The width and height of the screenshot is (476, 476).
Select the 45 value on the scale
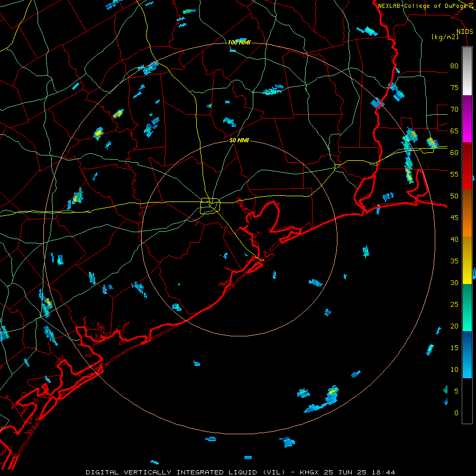click(x=454, y=218)
